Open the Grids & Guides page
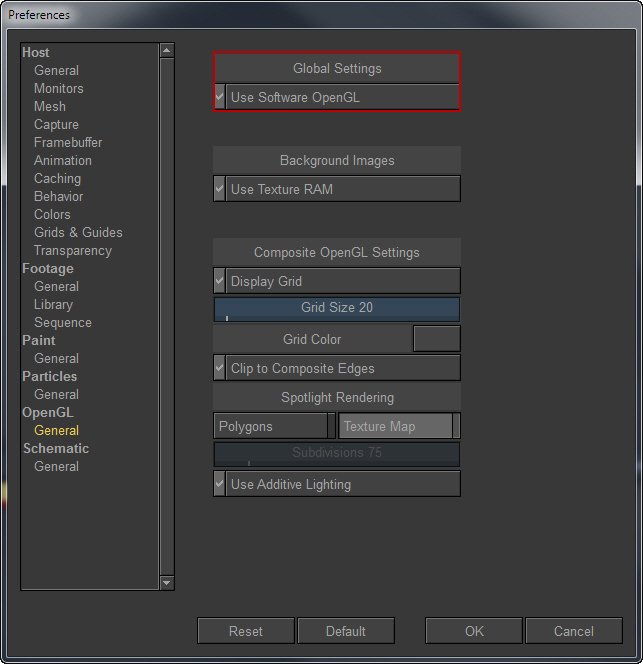This screenshot has width=643, height=664. pyautogui.click(x=78, y=232)
